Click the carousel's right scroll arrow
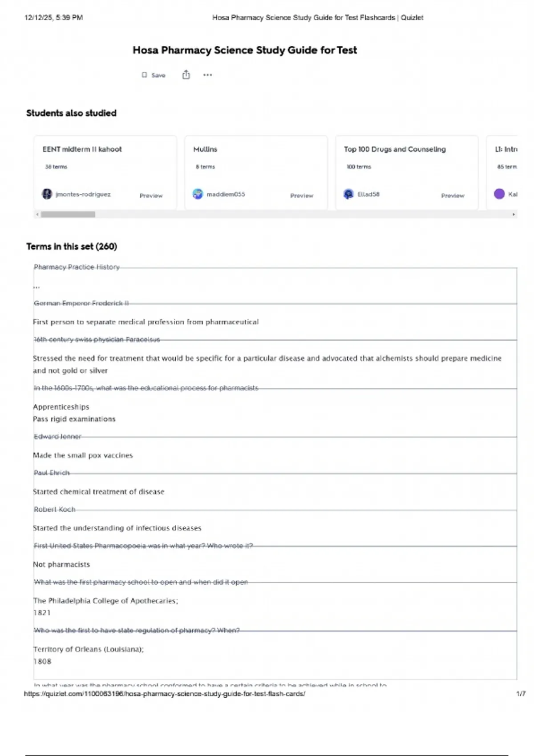534x756 pixels. (x=514, y=214)
